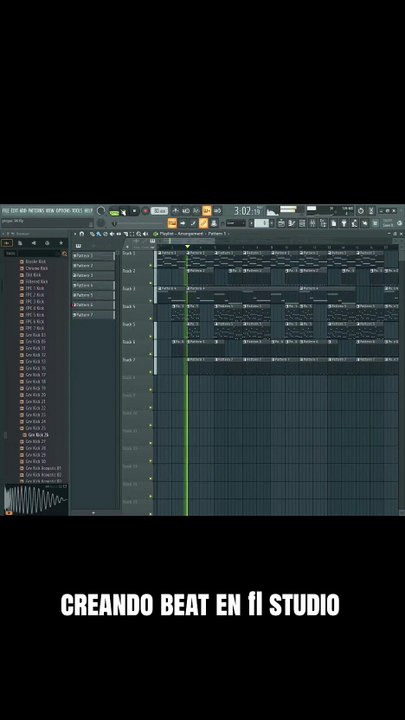Open the PATTERNS menu
This screenshot has height=720, width=405.
pos(36,210)
